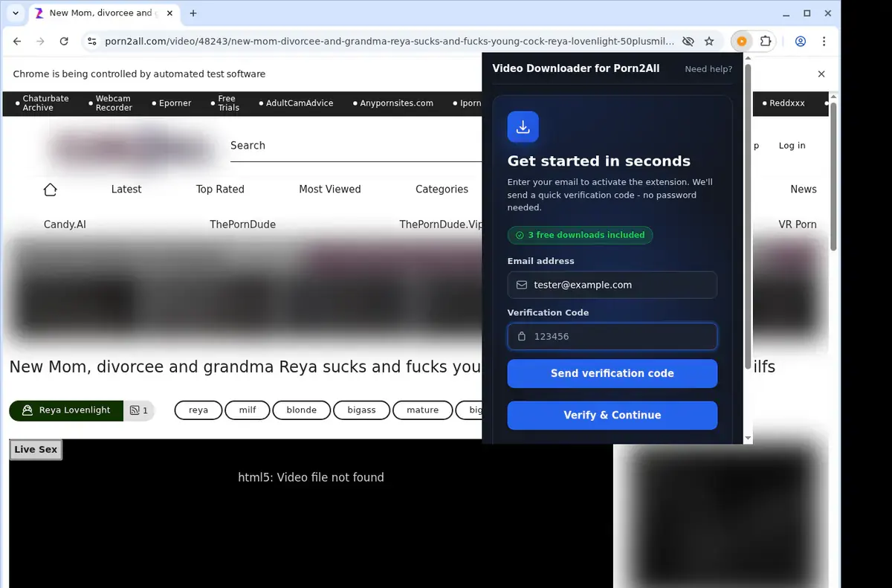The width and height of the screenshot is (892, 588).
Task: Click the Live Sex button
Action: [36, 450]
